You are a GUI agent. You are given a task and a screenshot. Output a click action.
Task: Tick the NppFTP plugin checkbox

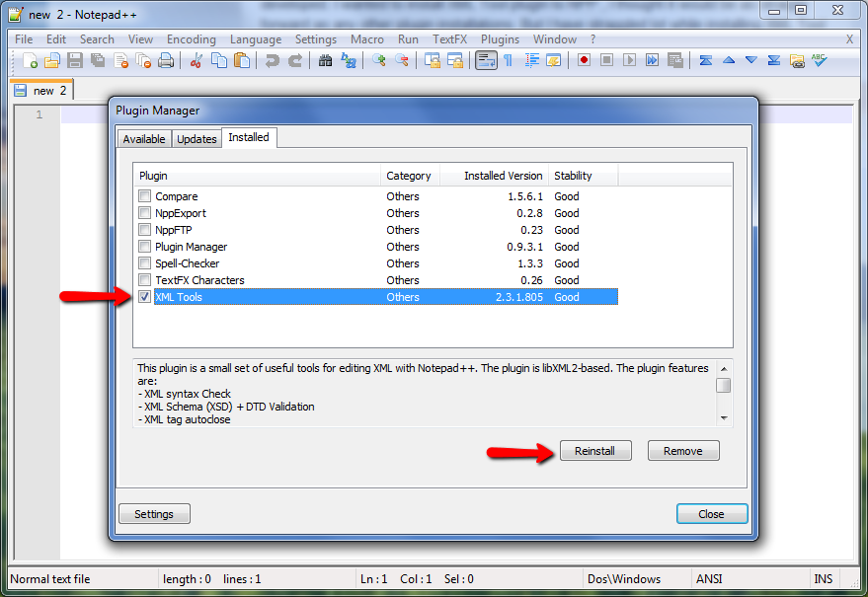(x=144, y=229)
